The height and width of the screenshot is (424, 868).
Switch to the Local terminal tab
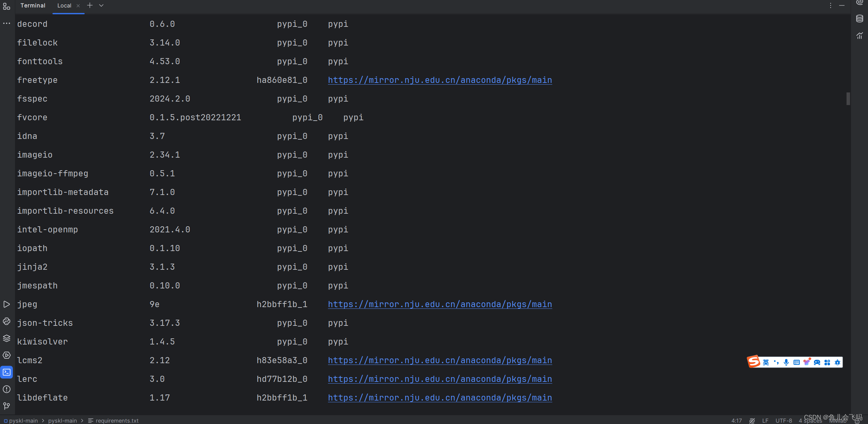pyautogui.click(x=65, y=5)
